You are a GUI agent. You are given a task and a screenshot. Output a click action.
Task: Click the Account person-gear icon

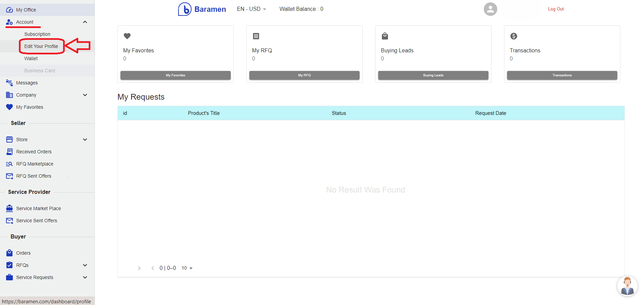(x=9, y=22)
